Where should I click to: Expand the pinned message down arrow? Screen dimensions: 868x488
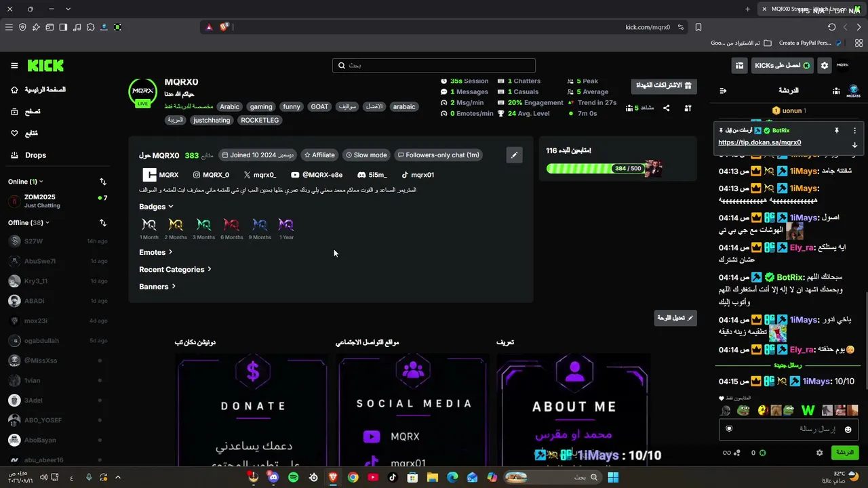854,145
